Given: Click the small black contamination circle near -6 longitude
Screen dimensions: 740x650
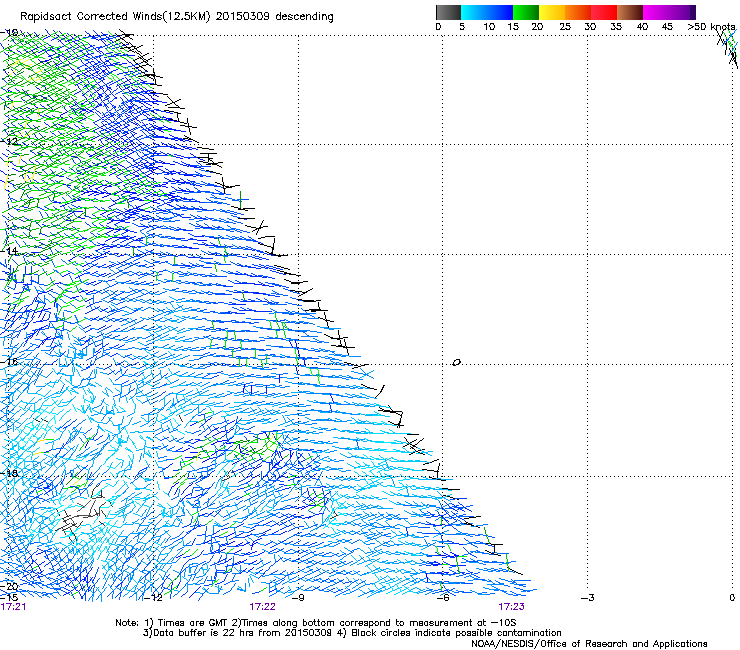Looking at the screenshot, I should click(456, 363).
